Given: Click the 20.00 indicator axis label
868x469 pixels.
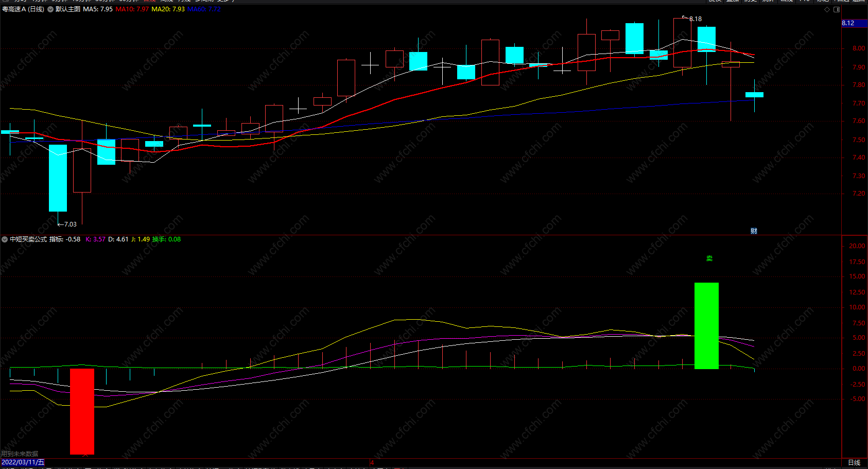Looking at the screenshot, I should pyautogui.click(x=857, y=246).
